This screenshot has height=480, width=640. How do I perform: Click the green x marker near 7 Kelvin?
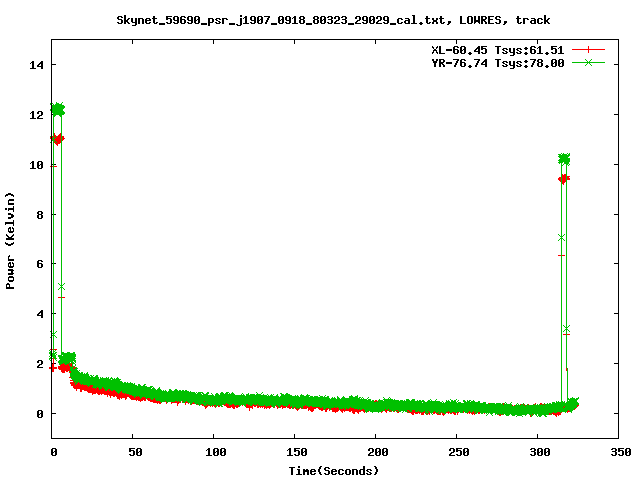(561, 238)
